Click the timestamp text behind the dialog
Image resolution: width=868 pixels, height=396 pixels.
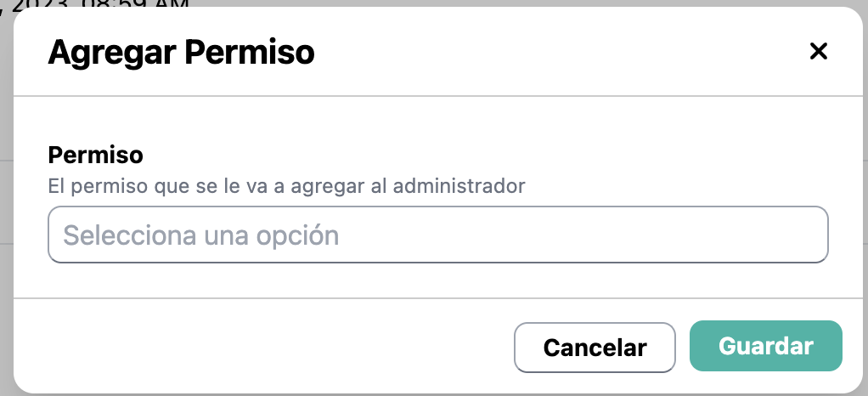(x=102, y=3)
